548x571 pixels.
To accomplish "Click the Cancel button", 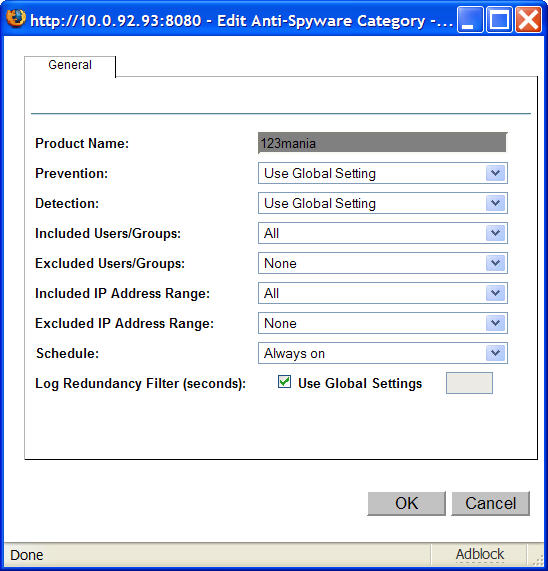I will (490, 503).
